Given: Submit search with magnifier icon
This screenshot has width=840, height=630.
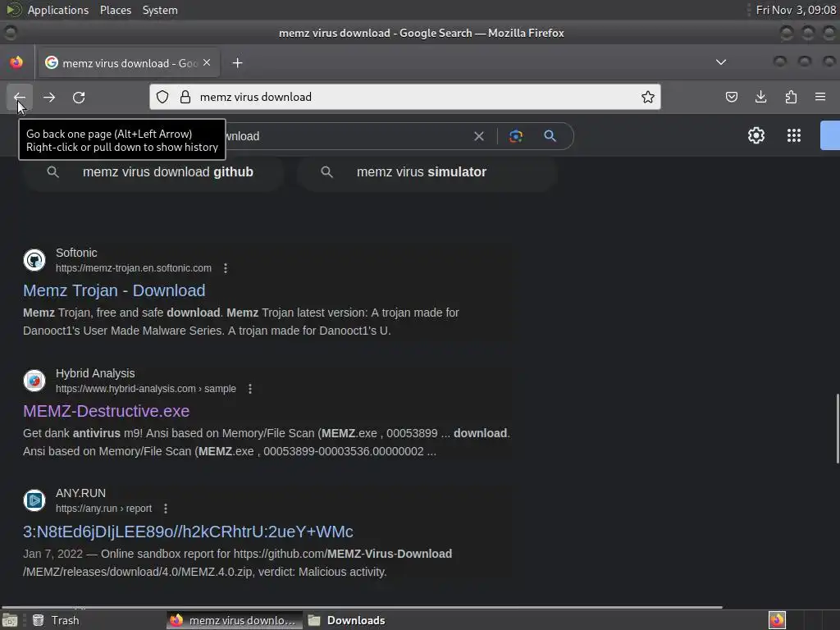Looking at the screenshot, I should 550,136.
